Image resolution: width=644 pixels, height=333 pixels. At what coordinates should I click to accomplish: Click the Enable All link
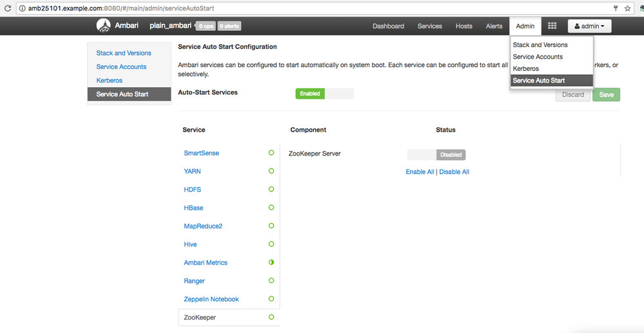click(x=420, y=172)
